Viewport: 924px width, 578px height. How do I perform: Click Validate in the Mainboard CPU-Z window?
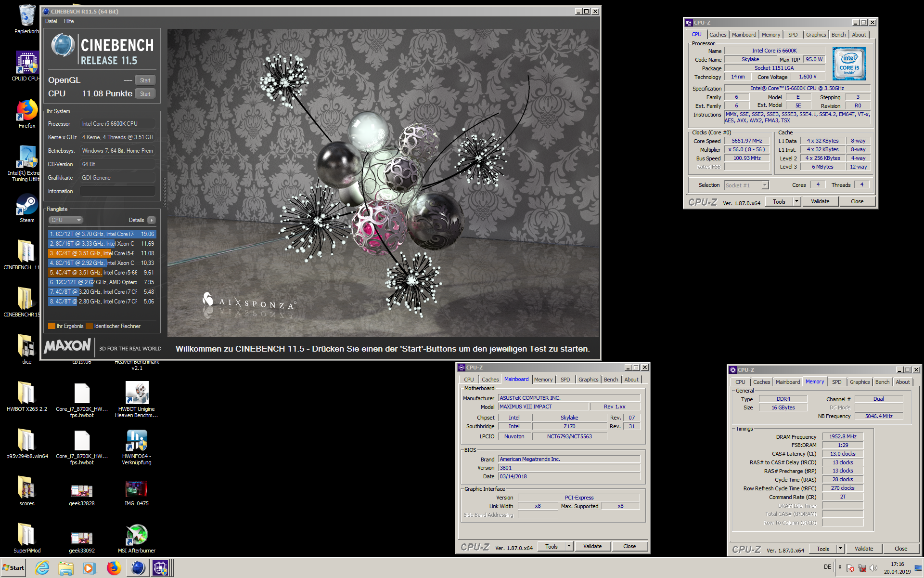592,547
